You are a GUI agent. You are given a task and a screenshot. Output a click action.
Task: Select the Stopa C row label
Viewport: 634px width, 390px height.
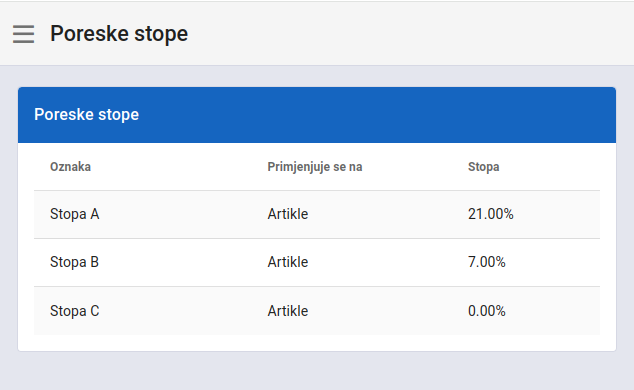click(x=75, y=311)
